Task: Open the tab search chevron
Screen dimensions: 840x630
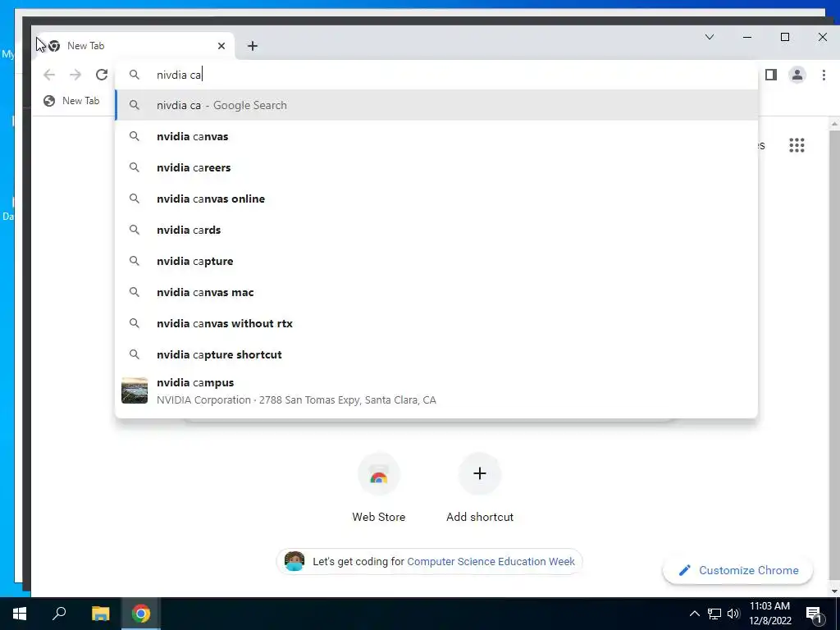Action: click(710, 37)
